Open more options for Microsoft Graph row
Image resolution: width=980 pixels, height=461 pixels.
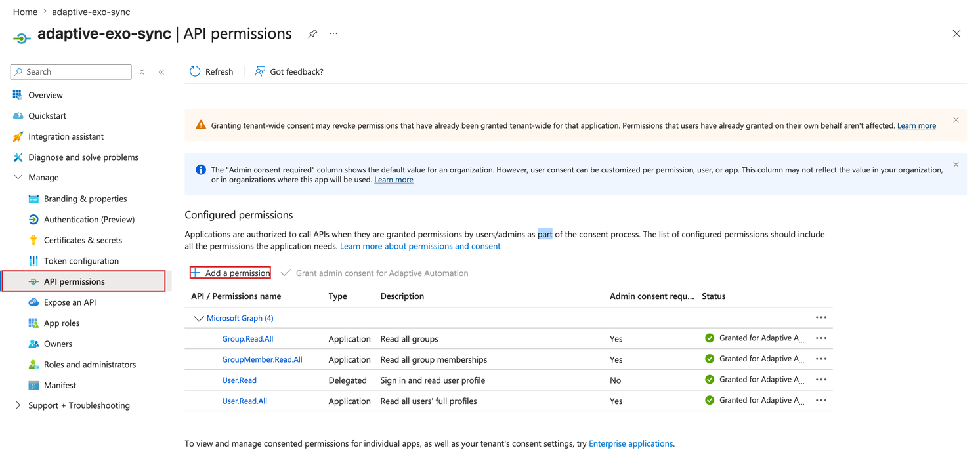pos(821,317)
